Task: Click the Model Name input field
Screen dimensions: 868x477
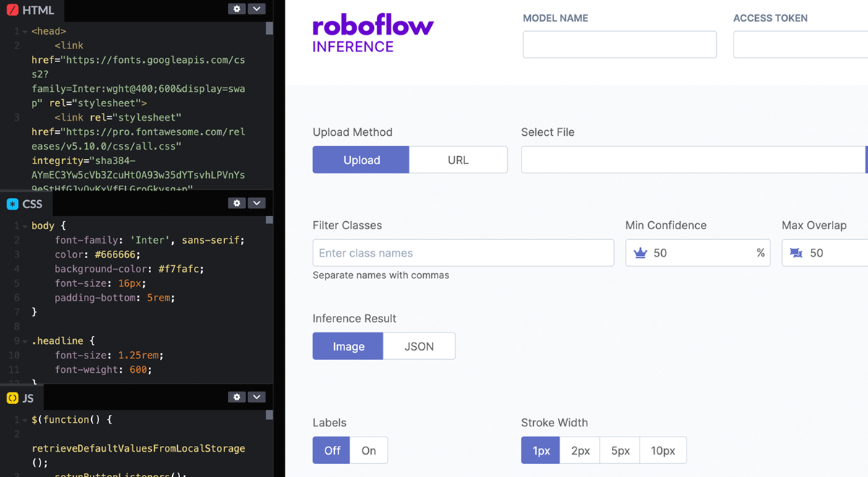Action: pyautogui.click(x=619, y=44)
